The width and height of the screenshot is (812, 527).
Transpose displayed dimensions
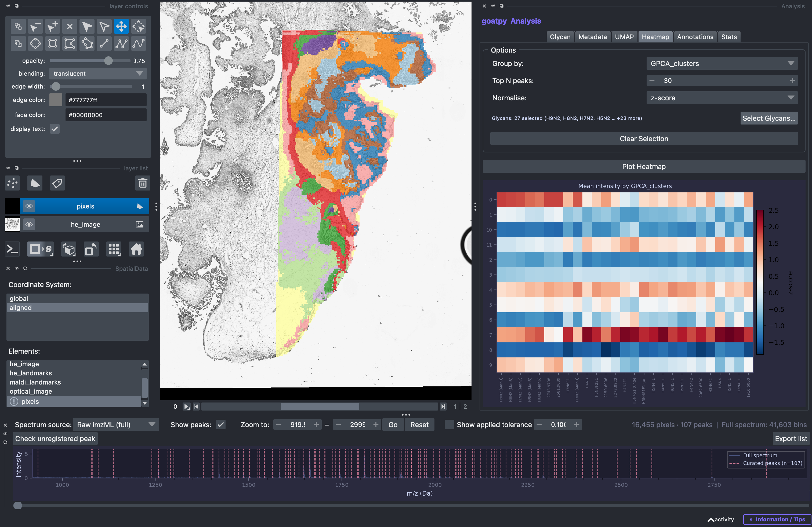pyautogui.click(x=91, y=249)
